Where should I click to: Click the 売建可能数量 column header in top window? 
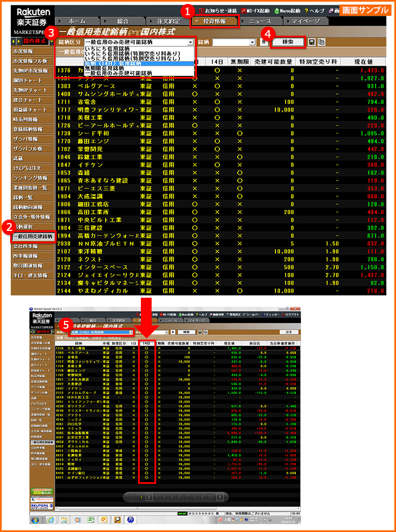(x=273, y=62)
